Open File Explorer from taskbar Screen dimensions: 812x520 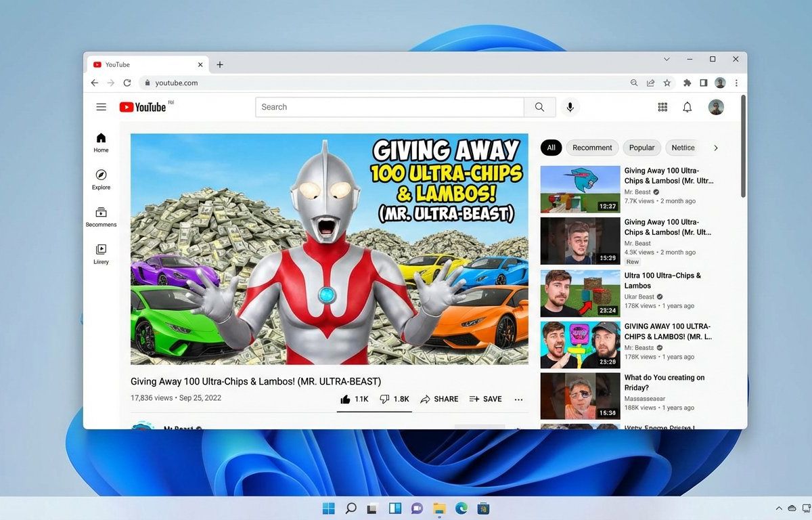(439, 508)
